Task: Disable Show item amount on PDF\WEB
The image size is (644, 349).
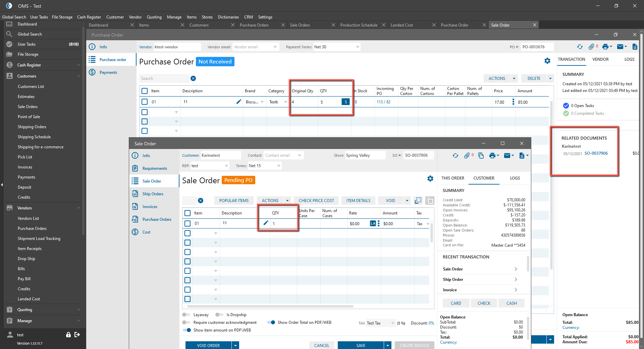Action: (x=187, y=330)
